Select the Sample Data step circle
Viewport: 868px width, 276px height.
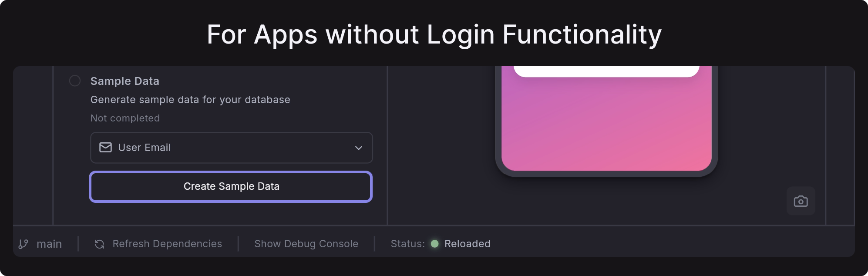click(x=75, y=81)
